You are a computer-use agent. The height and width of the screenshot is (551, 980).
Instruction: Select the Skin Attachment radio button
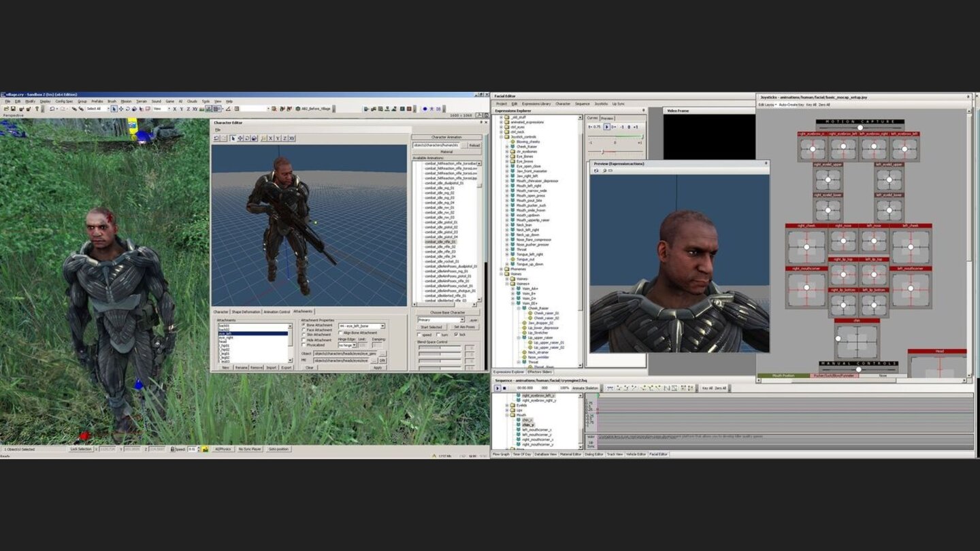(x=304, y=335)
